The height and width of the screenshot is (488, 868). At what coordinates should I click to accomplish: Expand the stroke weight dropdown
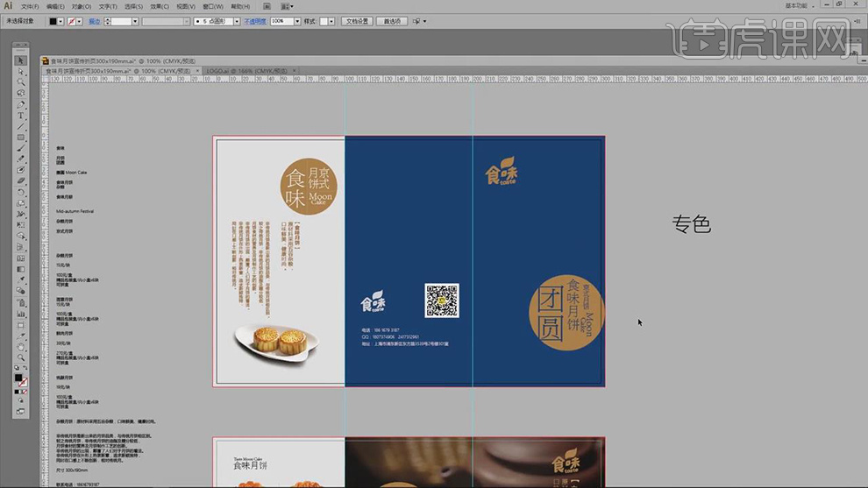click(135, 21)
